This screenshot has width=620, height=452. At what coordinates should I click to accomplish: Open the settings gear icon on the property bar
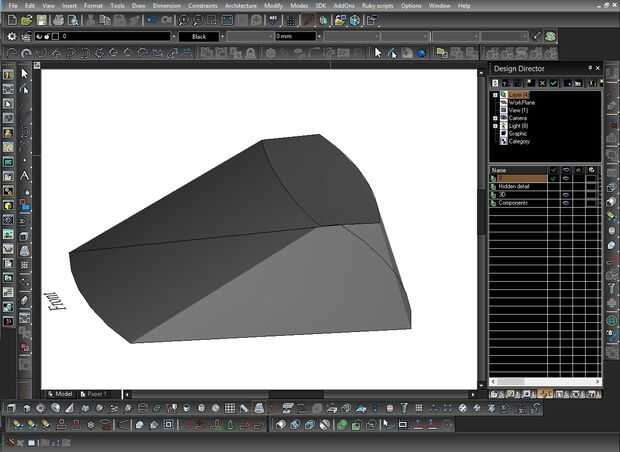[x=12, y=36]
